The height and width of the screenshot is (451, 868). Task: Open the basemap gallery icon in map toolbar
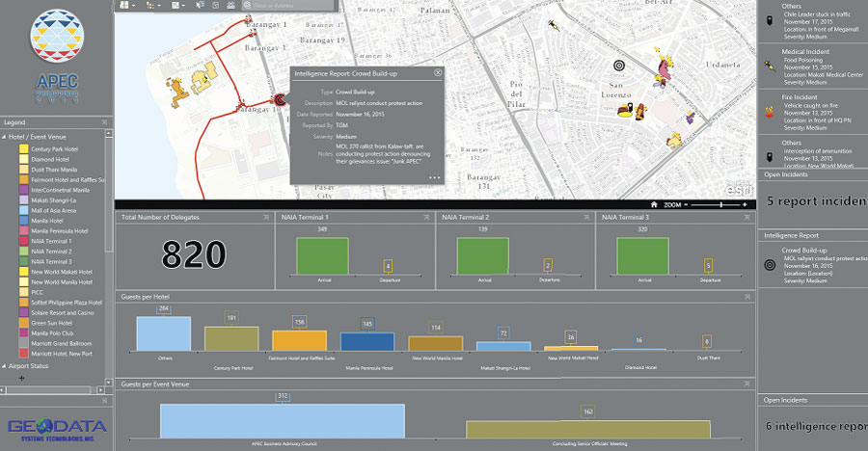[x=124, y=5]
